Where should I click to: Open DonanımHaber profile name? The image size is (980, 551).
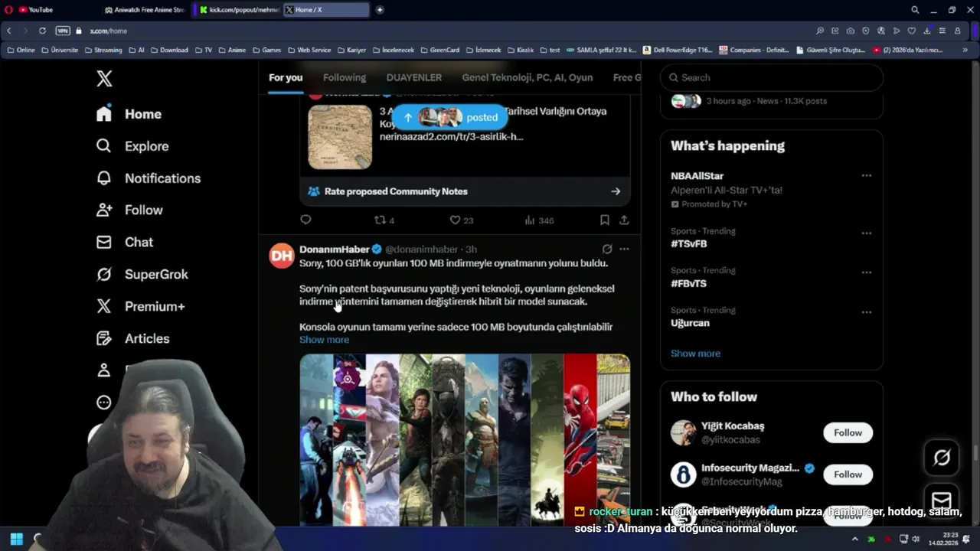click(x=335, y=249)
